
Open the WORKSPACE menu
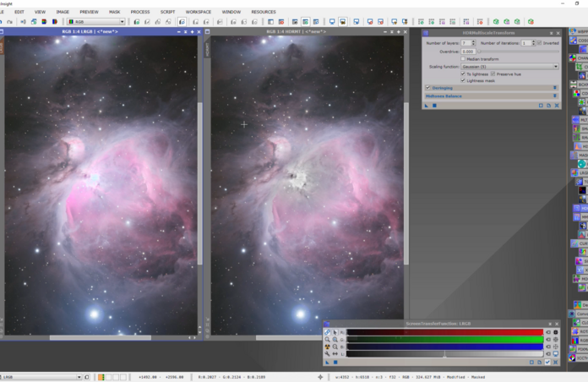point(199,12)
